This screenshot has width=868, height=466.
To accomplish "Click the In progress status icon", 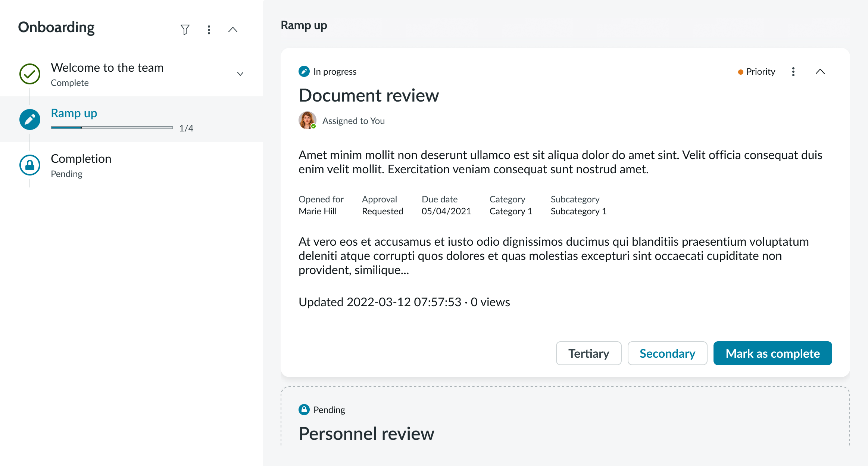I will [x=304, y=71].
